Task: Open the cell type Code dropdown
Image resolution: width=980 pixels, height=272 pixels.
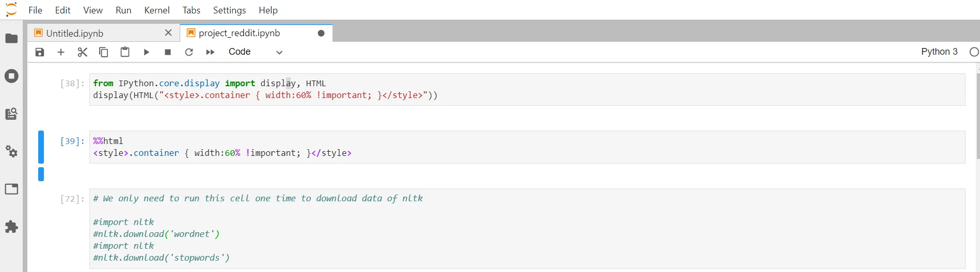Action: click(x=256, y=52)
